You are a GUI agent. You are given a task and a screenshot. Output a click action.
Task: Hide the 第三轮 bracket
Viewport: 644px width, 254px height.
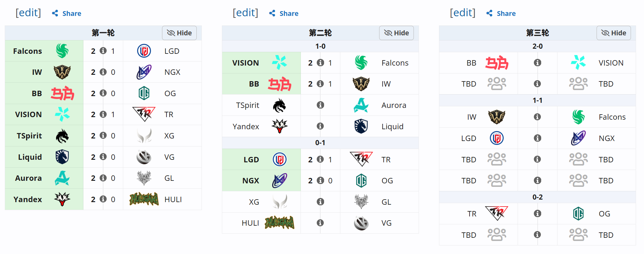pos(613,33)
